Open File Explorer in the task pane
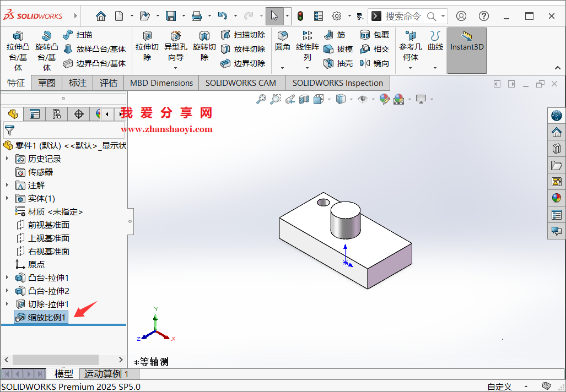 556,165
